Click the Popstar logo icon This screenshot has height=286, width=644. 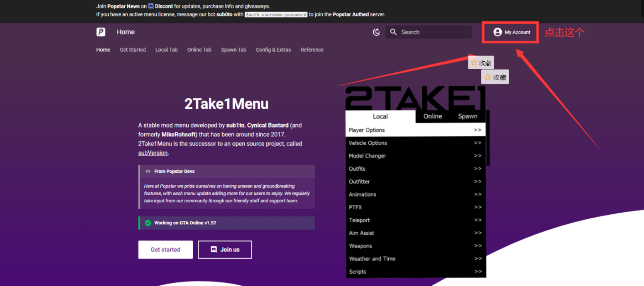pyautogui.click(x=101, y=32)
